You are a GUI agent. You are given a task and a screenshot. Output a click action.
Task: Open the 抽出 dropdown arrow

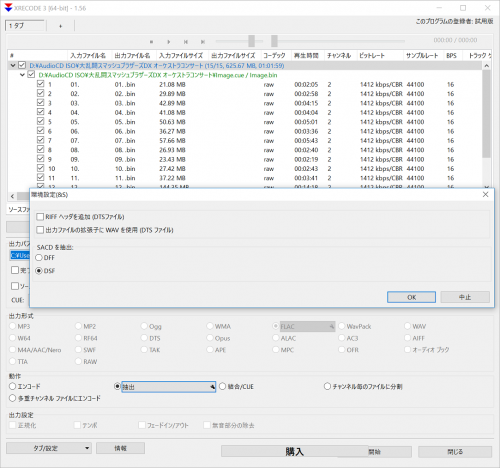(x=212, y=387)
